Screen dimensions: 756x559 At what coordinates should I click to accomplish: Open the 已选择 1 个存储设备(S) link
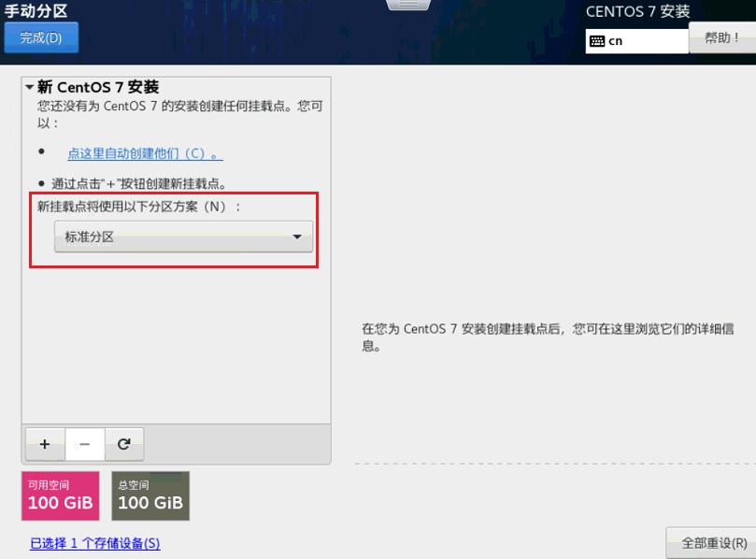pos(95,543)
